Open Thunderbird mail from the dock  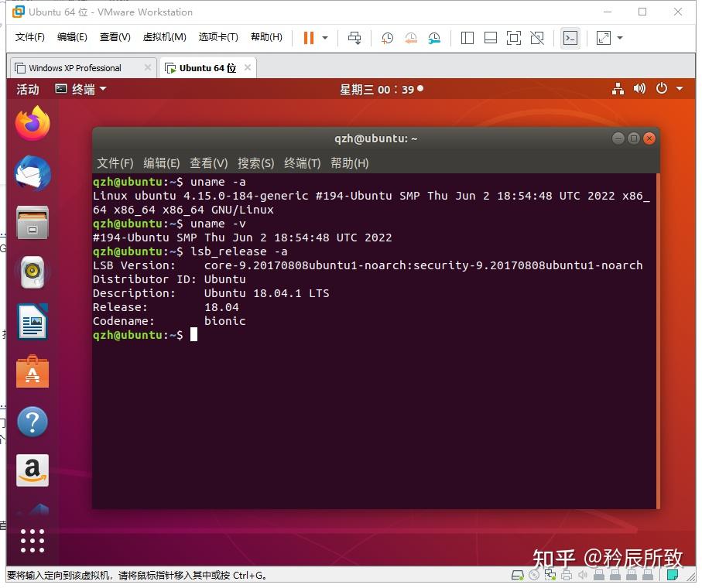[32, 173]
